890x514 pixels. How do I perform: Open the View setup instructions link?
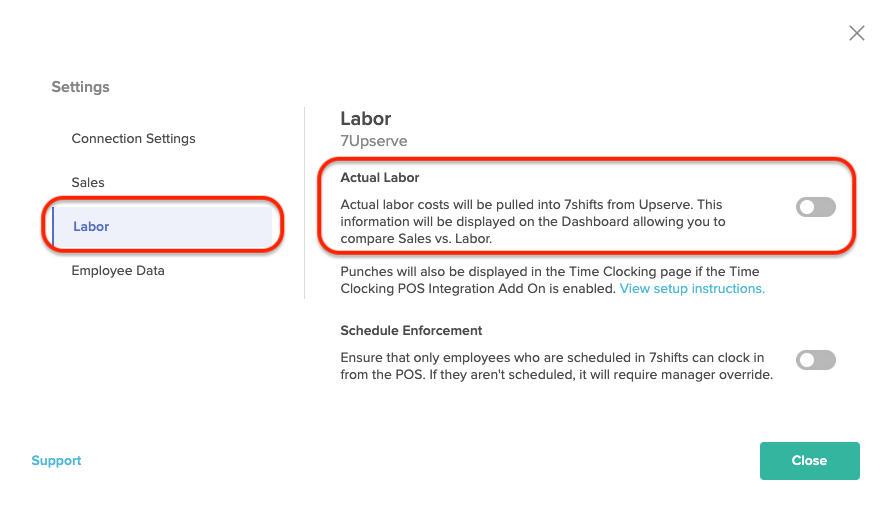coord(692,289)
